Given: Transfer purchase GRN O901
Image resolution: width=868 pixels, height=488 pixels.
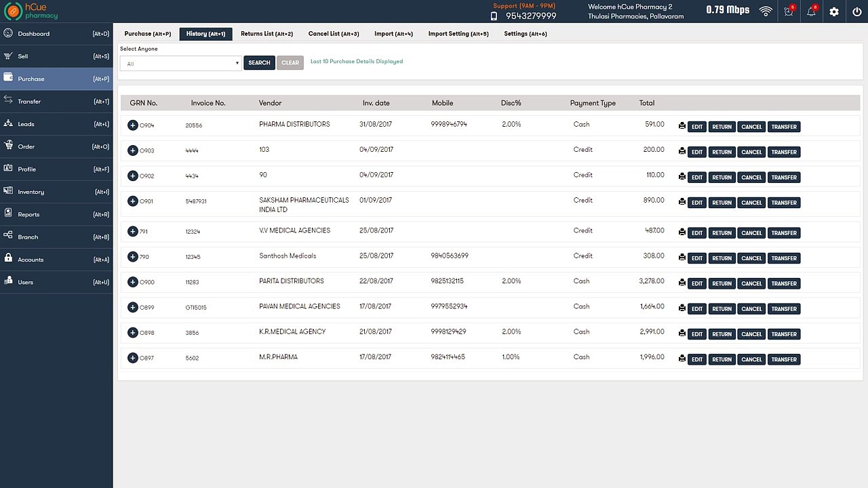Looking at the screenshot, I should [x=784, y=203].
